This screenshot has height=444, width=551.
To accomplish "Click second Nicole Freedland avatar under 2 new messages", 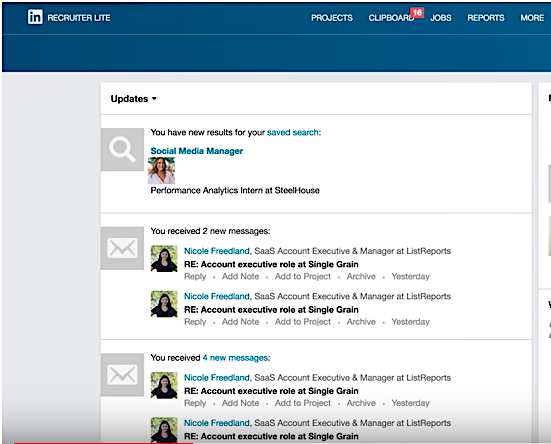I will click(164, 304).
